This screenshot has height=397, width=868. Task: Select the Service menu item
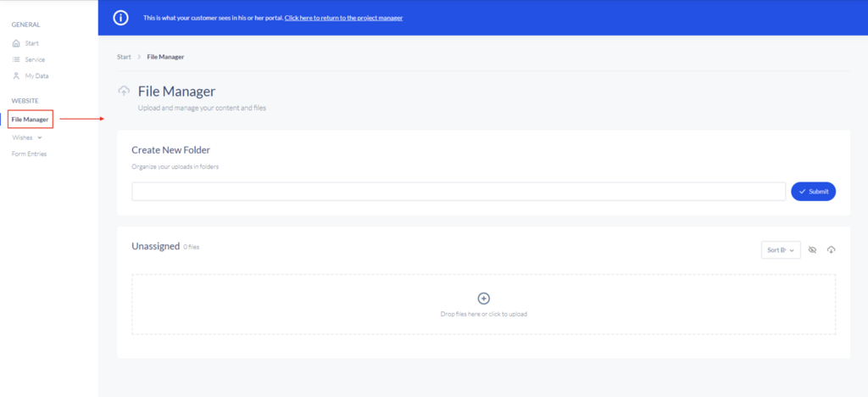tap(35, 59)
